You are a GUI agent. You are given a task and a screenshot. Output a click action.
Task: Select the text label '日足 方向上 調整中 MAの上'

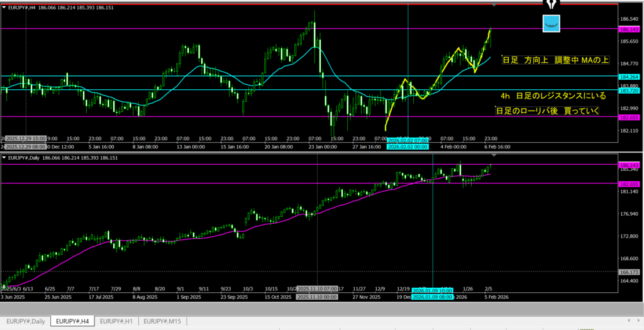[x=555, y=60]
